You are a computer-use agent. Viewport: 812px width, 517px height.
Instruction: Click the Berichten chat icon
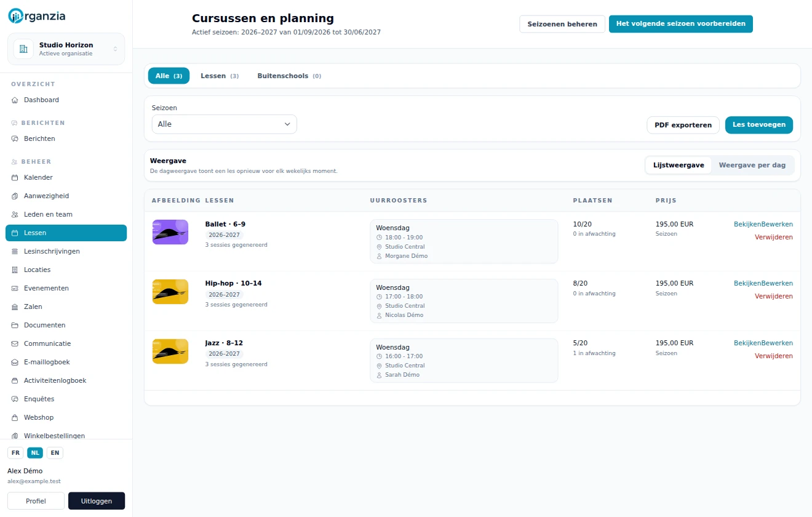(15, 139)
